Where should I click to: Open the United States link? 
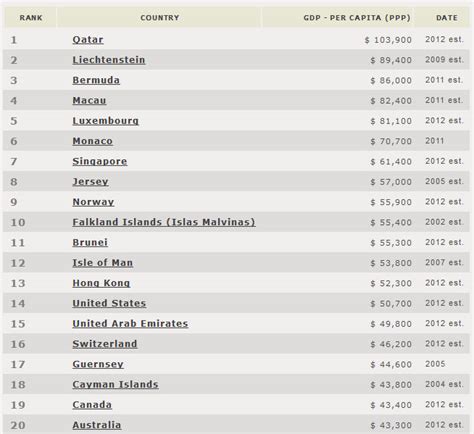click(x=109, y=303)
